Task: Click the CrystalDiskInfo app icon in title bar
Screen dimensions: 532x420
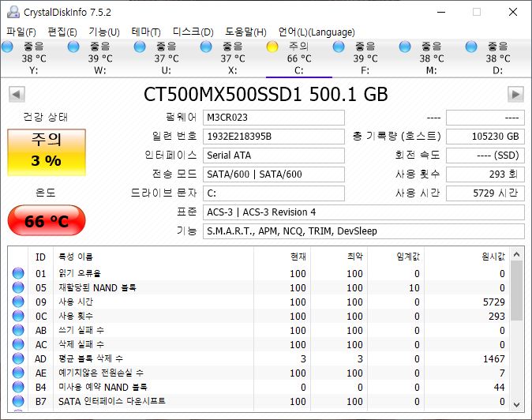Action: [x=13, y=12]
